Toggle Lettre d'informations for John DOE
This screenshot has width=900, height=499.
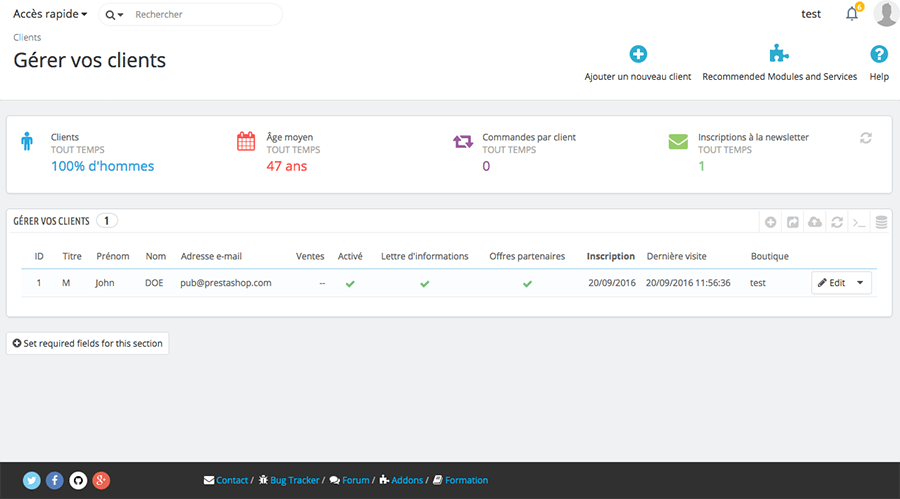pyautogui.click(x=424, y=283)
